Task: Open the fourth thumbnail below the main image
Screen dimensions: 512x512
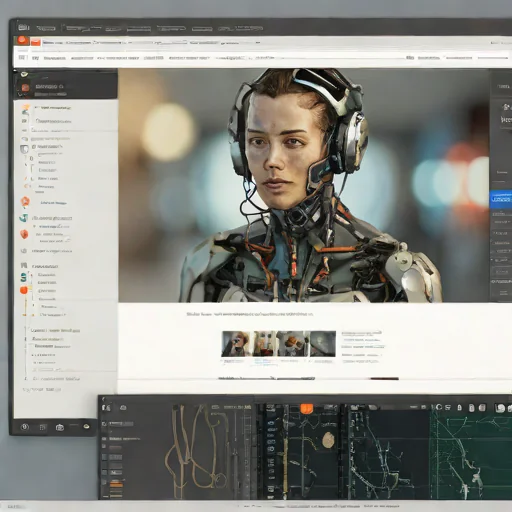Action: point(323,344)
